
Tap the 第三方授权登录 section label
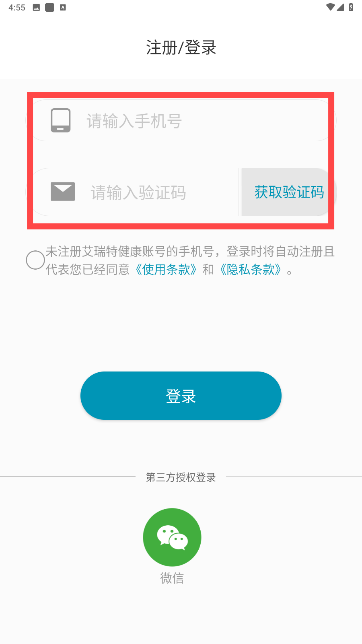pos(181,477)
